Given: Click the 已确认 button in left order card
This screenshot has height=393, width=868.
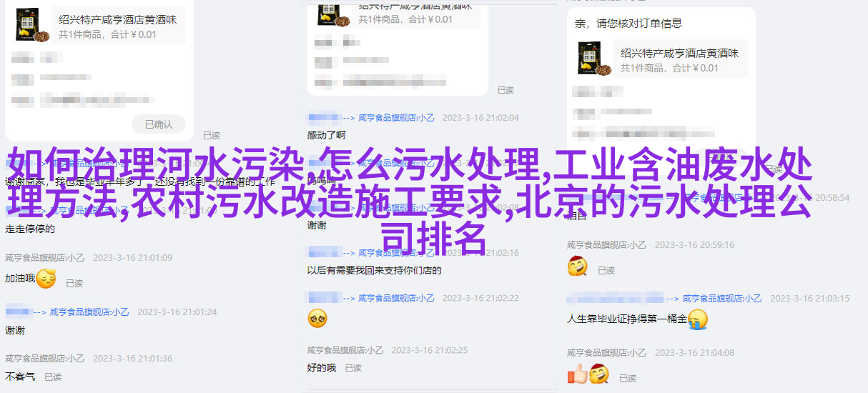Looking at the screenshot, I should (159, 124).
